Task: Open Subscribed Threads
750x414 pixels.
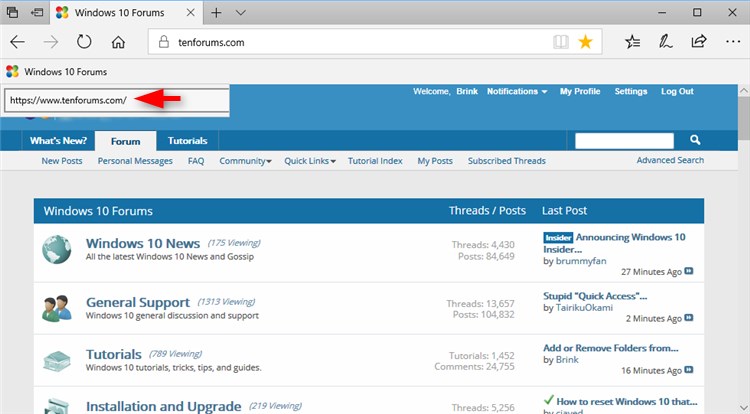Action: [x=507, y=161]
